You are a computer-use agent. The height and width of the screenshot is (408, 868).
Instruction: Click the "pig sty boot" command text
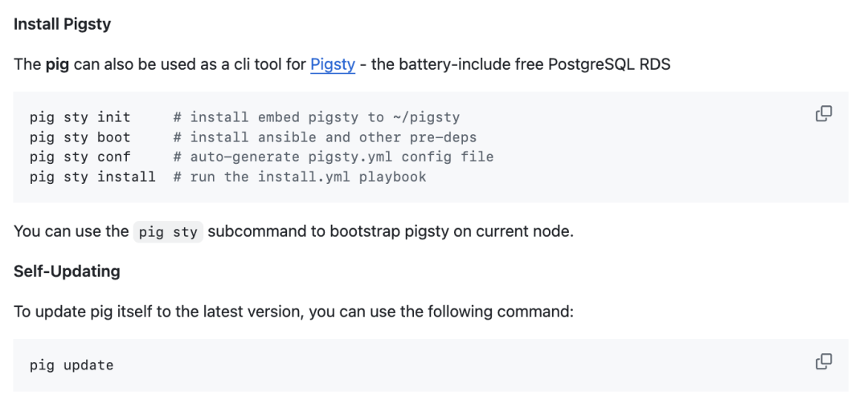click(x=80, y=137)
